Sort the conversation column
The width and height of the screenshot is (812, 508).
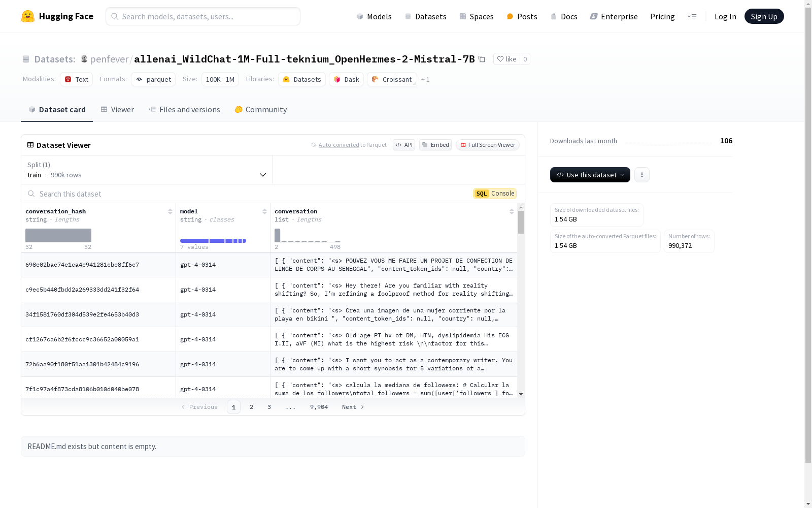point(512,211)
